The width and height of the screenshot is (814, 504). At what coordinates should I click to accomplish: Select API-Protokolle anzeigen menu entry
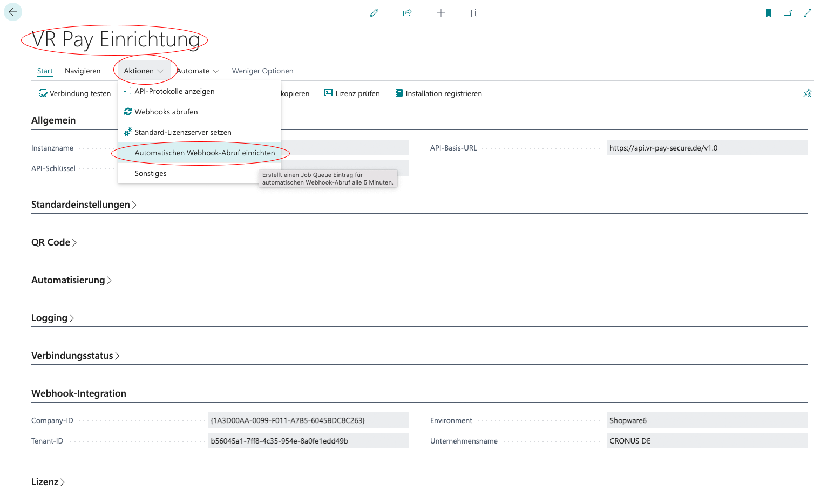coord(174,91)
